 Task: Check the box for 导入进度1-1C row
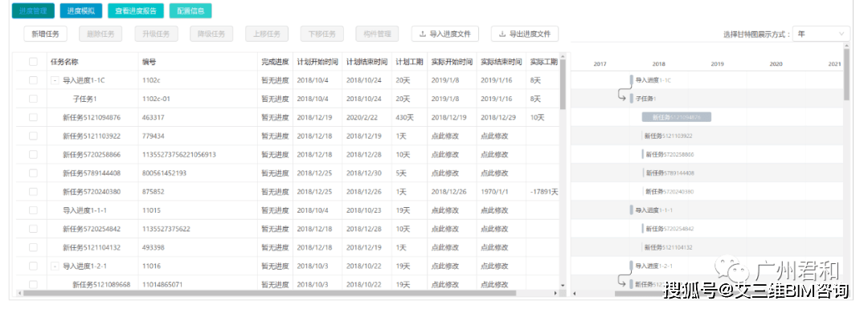[33, 80]
